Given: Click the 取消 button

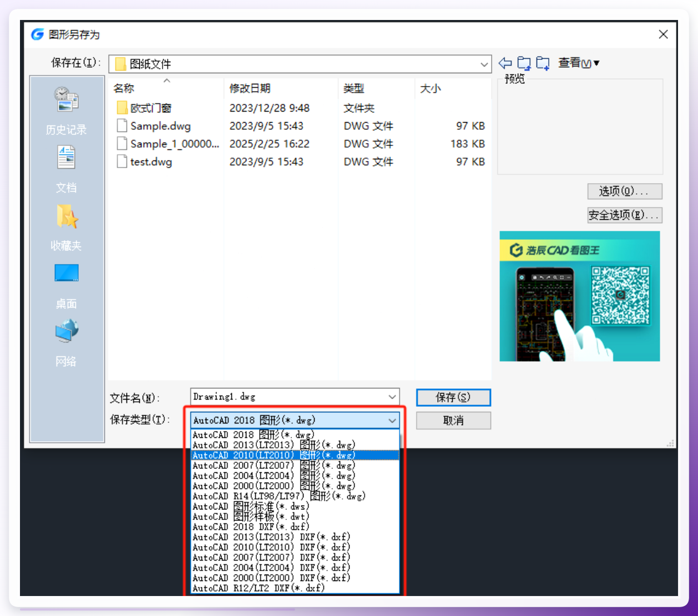Looking at the screenshot, I should point(453,421).
